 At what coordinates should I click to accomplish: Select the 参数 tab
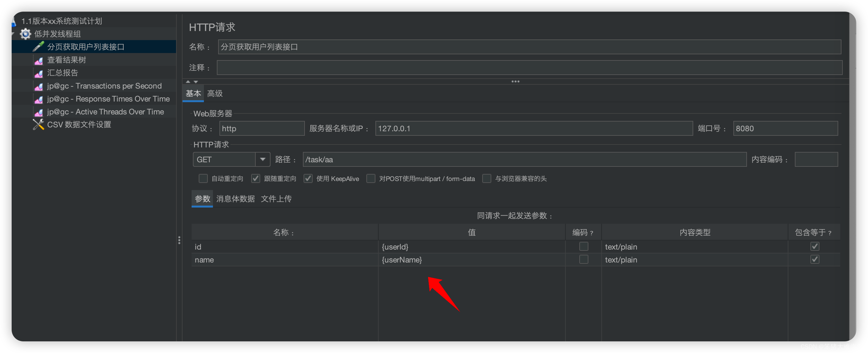tap(202, 198)
